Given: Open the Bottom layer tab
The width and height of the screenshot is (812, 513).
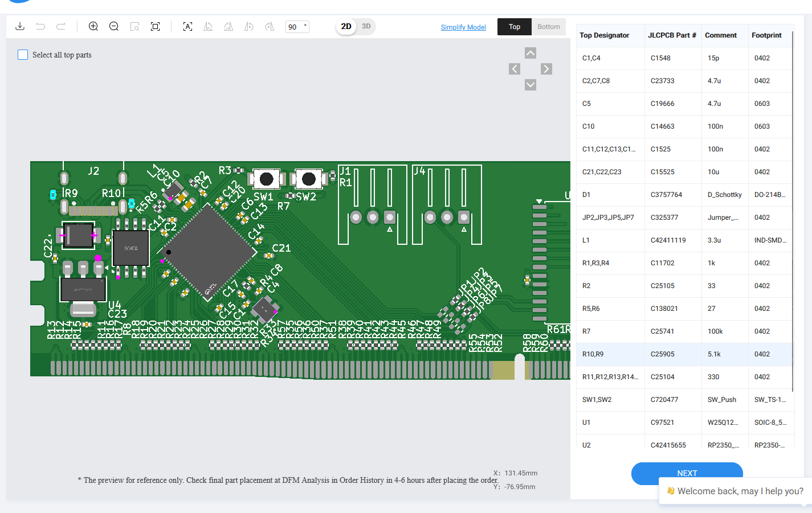Looking at the screenshot, I should point(548,27).
